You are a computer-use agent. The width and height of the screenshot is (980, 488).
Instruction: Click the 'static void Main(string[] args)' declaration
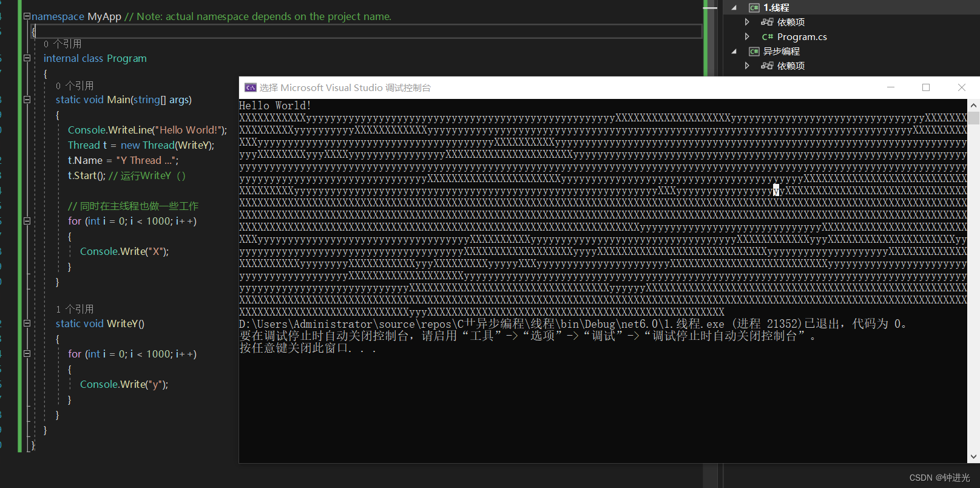pyautogui.click(x=124, y=100)
